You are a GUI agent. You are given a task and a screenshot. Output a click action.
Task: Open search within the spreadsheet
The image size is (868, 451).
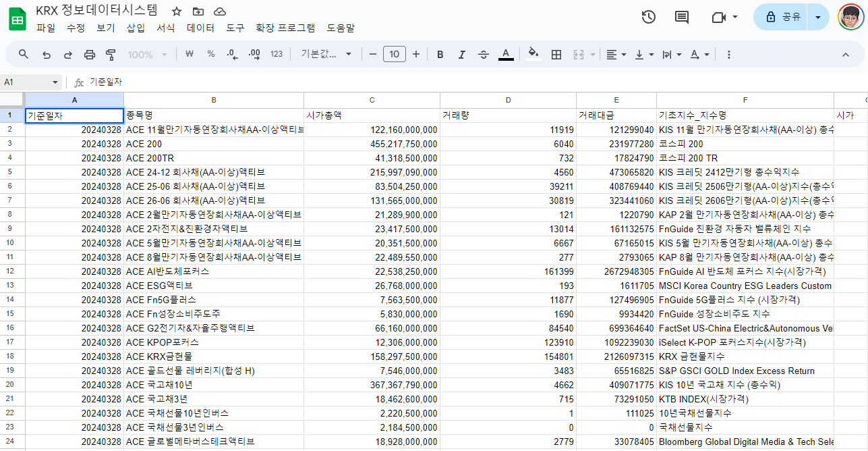pyautogui.click(x=22, y=54)
